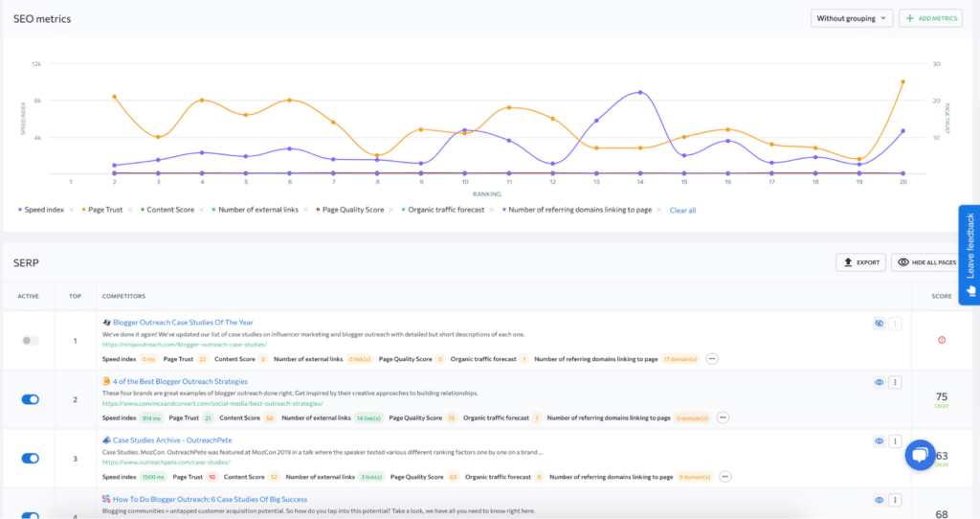Hide the '4 of the Best Blogger Outreach Strategies' page
This screenshot has height=519, width=980.
pyautogui.click(x=879, y=382)
